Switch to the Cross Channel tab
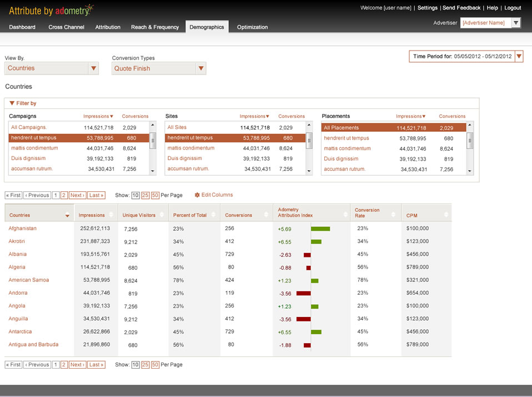The width and height of the screenshot is (532, 397). pos(66,27)
